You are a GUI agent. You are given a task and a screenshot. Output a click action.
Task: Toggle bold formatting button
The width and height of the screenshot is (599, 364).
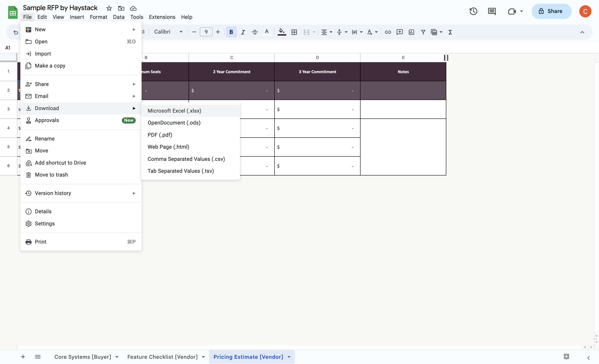tap(231, 32)
